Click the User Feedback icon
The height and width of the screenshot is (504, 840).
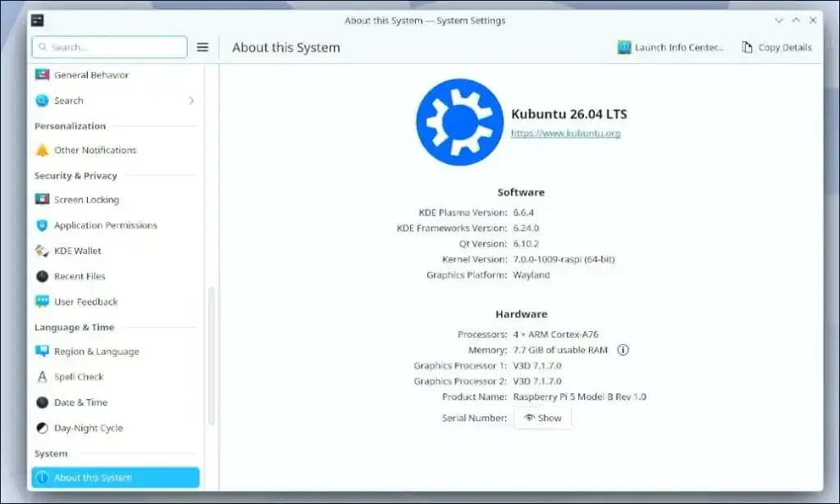click(x=42, y=302)
